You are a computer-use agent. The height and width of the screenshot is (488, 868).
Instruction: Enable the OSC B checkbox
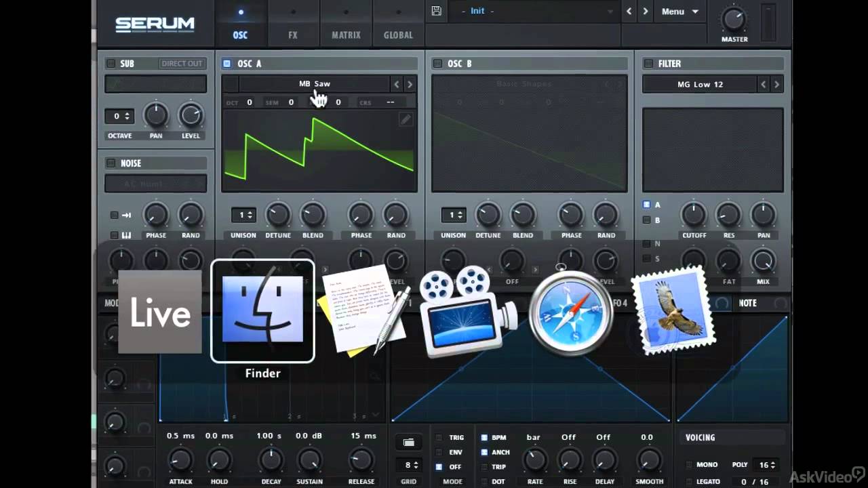pos(437,63)
